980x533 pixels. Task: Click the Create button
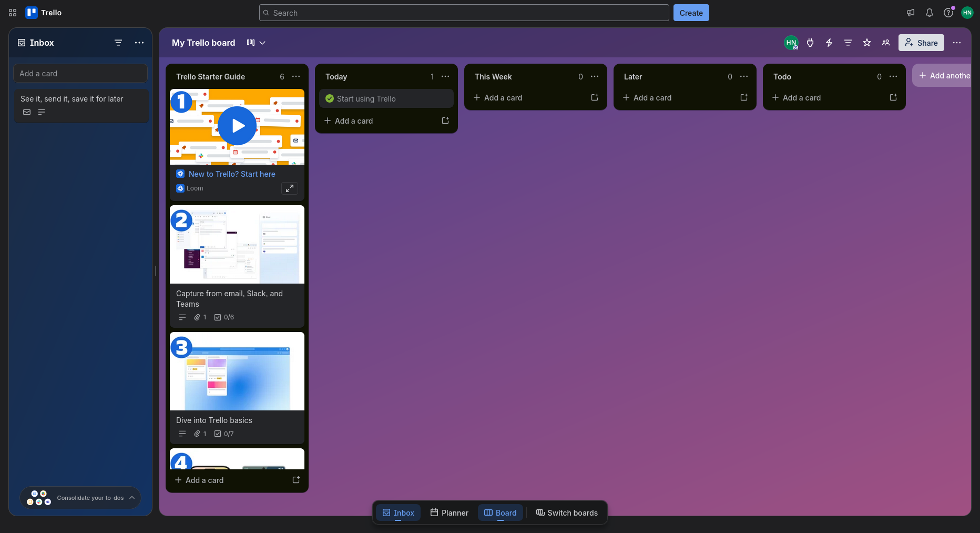point(691,13)
